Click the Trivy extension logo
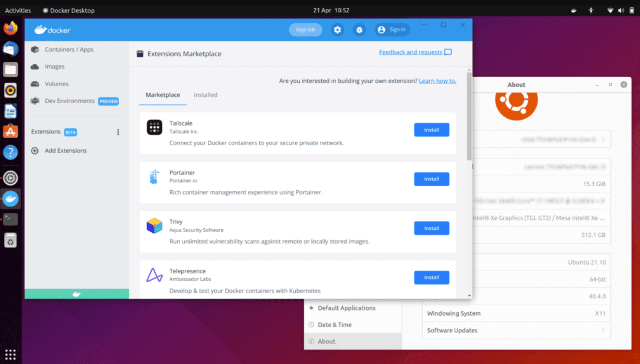Viewport: 640px width, 364px height. (154, 226)
